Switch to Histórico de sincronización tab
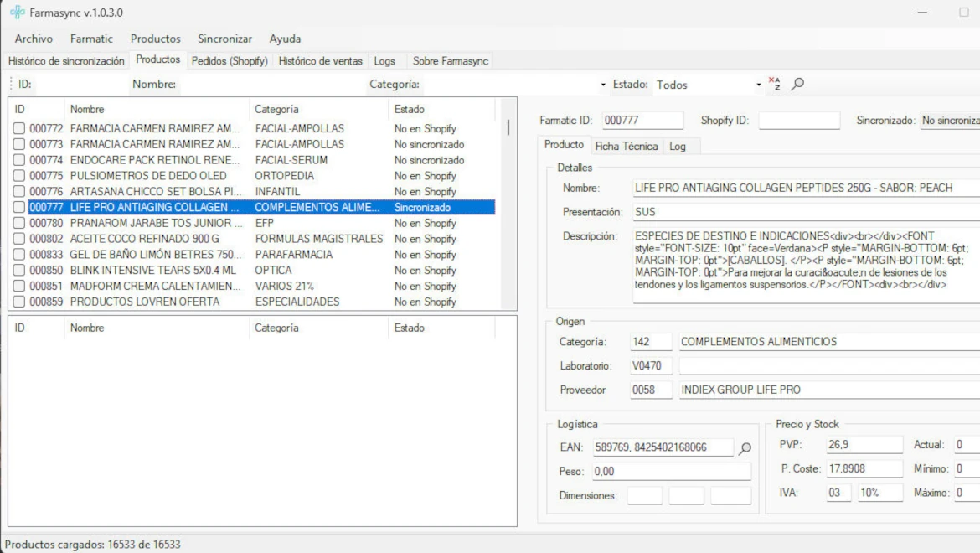Image resolution: width=980 pixels, height=553 pixels. 66,60
